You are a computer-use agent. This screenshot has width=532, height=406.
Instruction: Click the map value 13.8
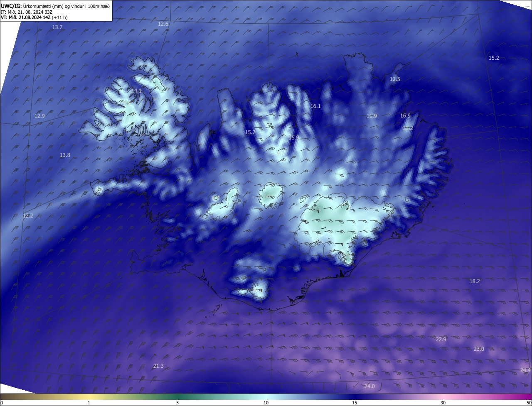click(x=65, y=155)
